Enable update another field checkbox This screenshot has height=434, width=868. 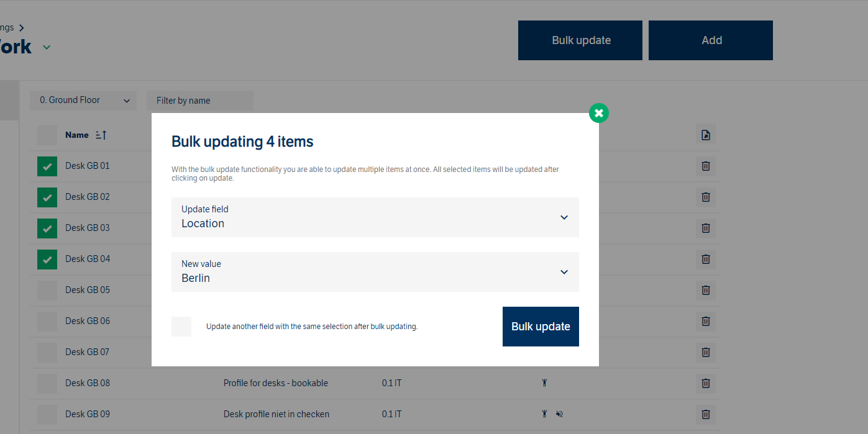181,327
